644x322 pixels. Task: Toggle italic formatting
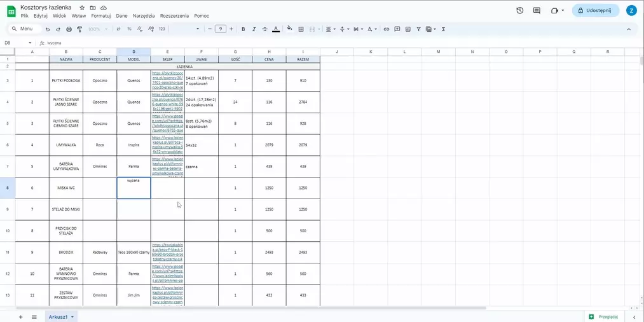coord(254,29)
